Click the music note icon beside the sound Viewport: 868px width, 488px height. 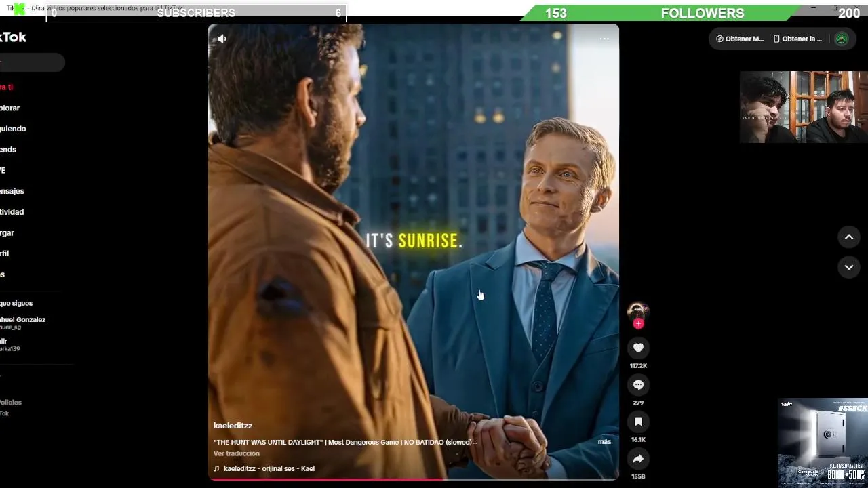217,468
